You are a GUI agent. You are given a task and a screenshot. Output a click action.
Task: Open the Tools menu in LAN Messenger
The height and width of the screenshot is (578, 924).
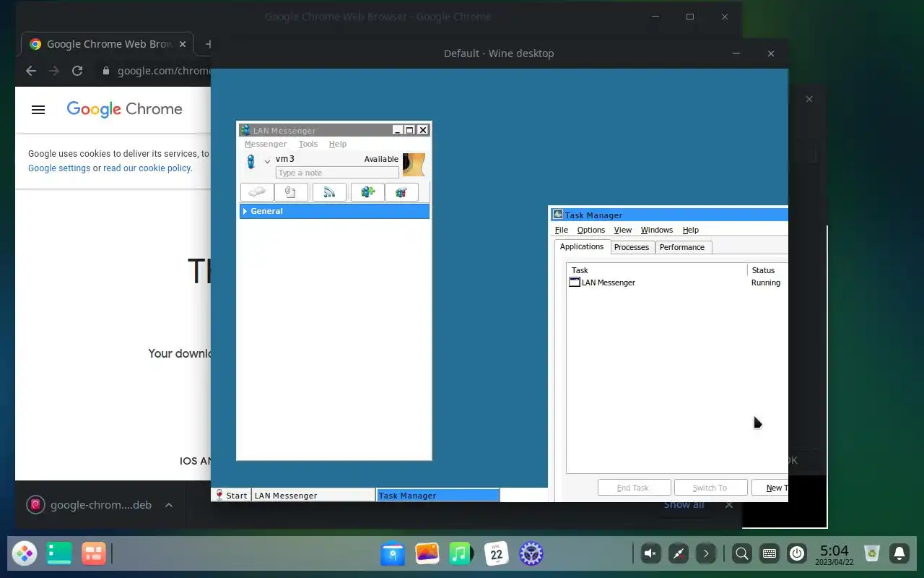coord(308,144)
